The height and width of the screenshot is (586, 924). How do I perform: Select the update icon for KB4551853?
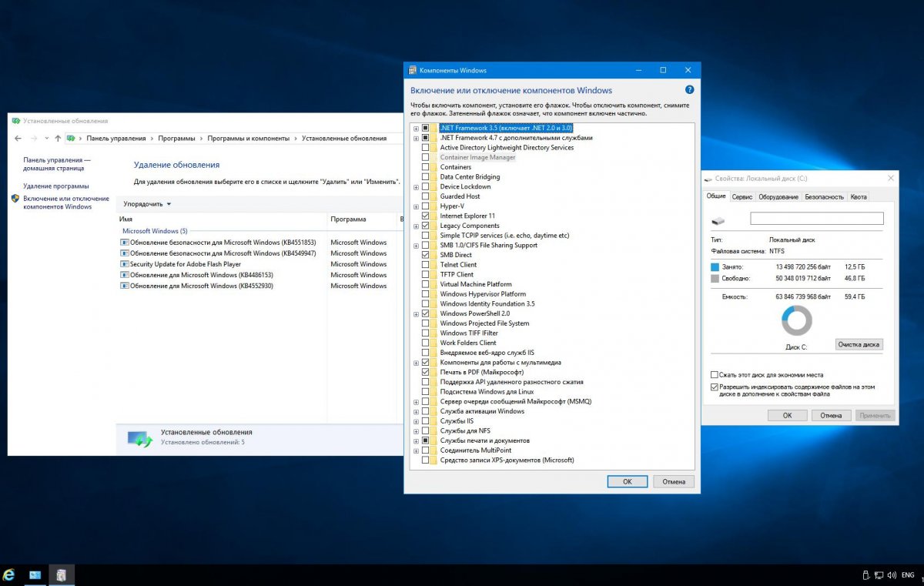pyautogui.click(x=125, y=243)
